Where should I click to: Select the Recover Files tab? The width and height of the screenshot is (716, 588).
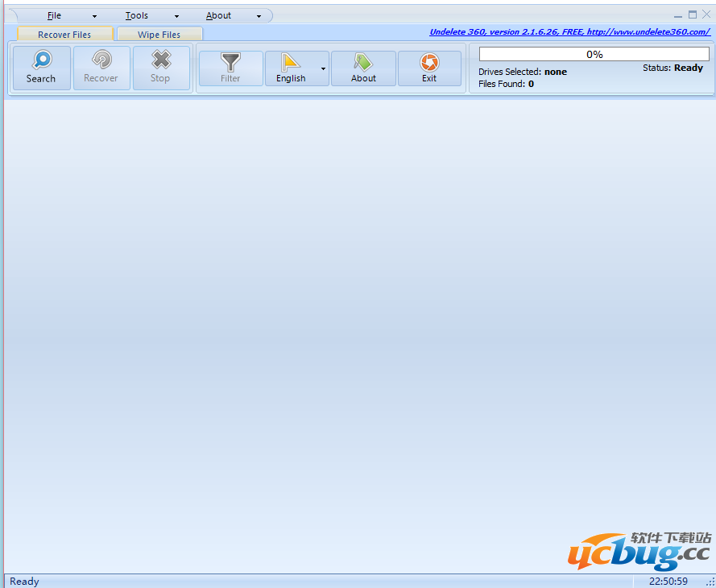pyautogui.click(x=64, y=35)
